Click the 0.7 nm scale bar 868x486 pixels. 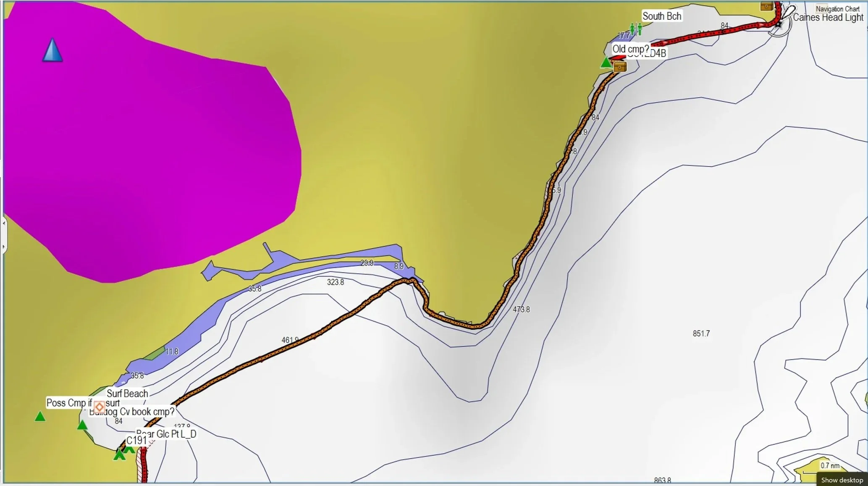pyautogui.click(x=829, y=466)
